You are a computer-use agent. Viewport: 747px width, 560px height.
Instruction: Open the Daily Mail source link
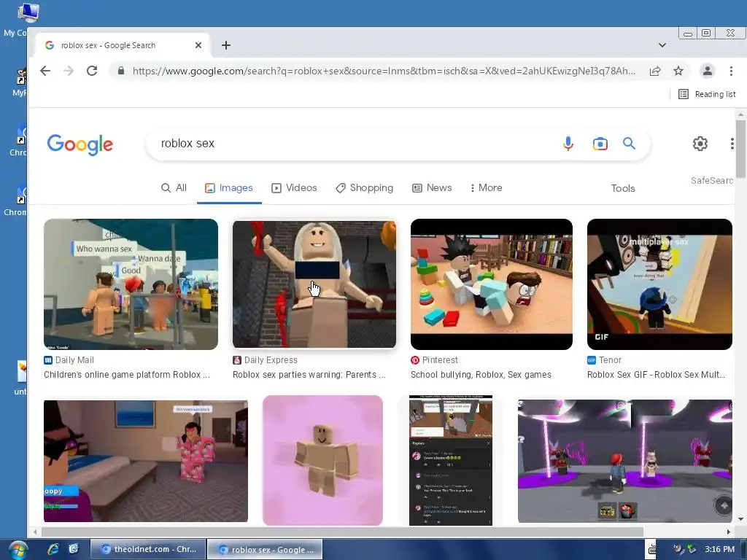pos(69,360)
